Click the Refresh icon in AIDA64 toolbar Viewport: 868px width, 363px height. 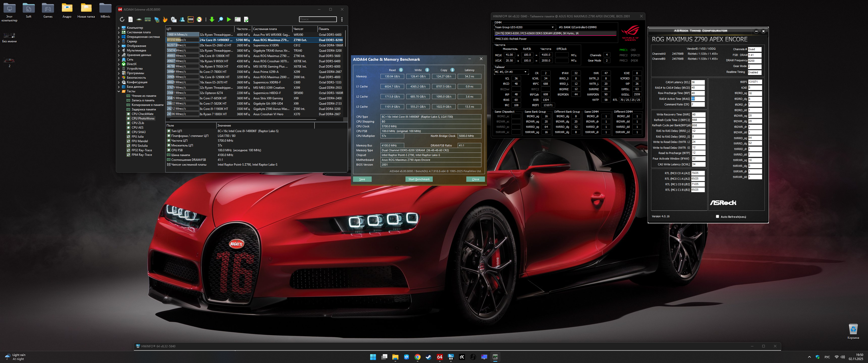pyautogui.click(x=122, y=19)
